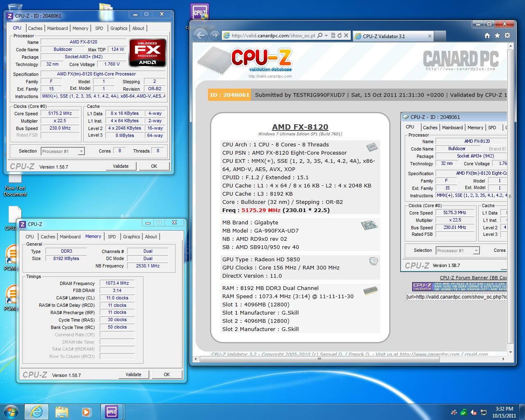Open the address bar autocomplete dropdown arrow
The height and width of the screenshot is (420, 525).
pos(326,36)
